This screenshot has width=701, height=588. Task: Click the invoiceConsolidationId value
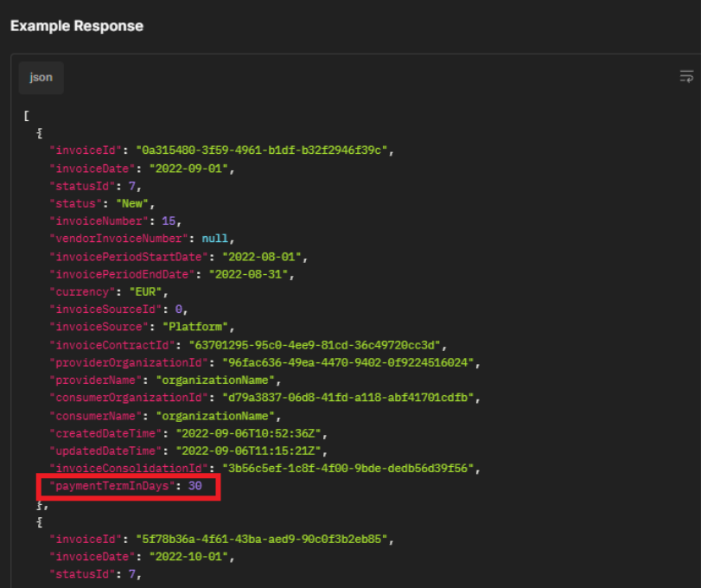tap(347, 468)
